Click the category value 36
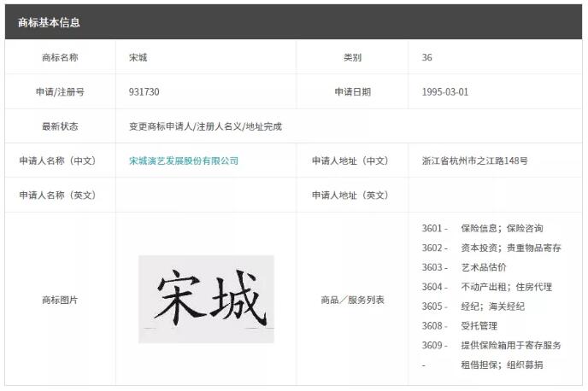The image size is (588, 391). [x=427, y=57]
